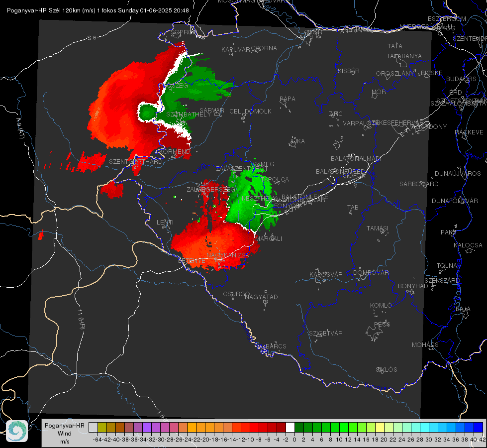Click the OROSZLÁNY town label
Viewport: 487px width, 448px height.
395,74
